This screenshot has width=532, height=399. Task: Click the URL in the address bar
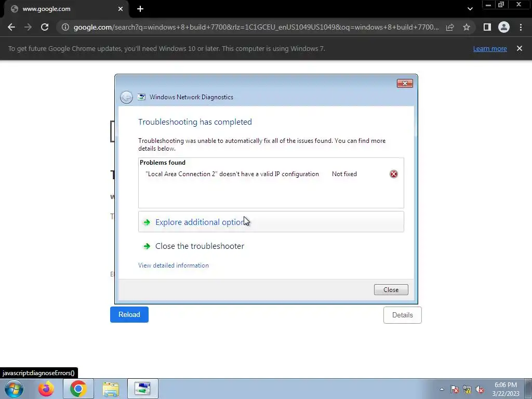click(x=256, y=27)
